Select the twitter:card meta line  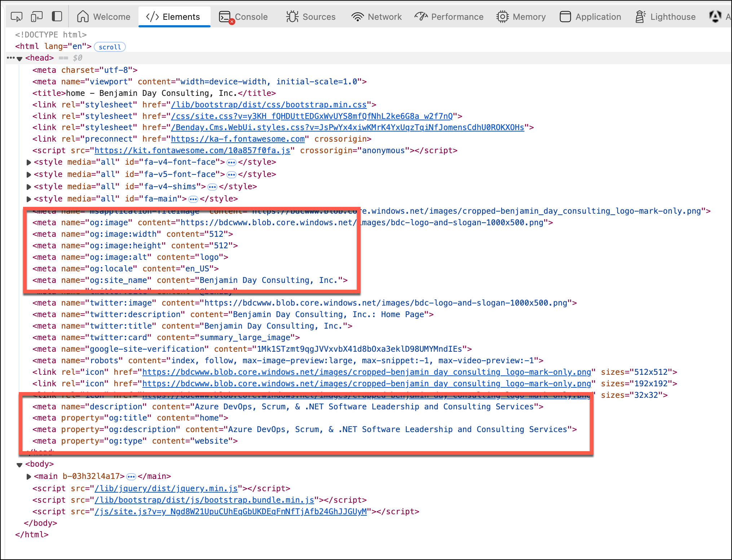click(x=166, y=337)
